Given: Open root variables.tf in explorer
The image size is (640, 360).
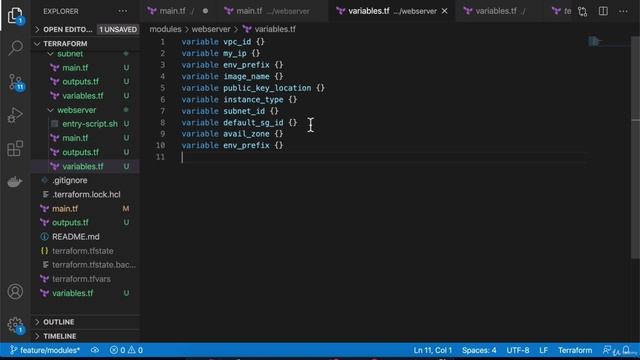Looking at the screenshot, I should (72, 293).
